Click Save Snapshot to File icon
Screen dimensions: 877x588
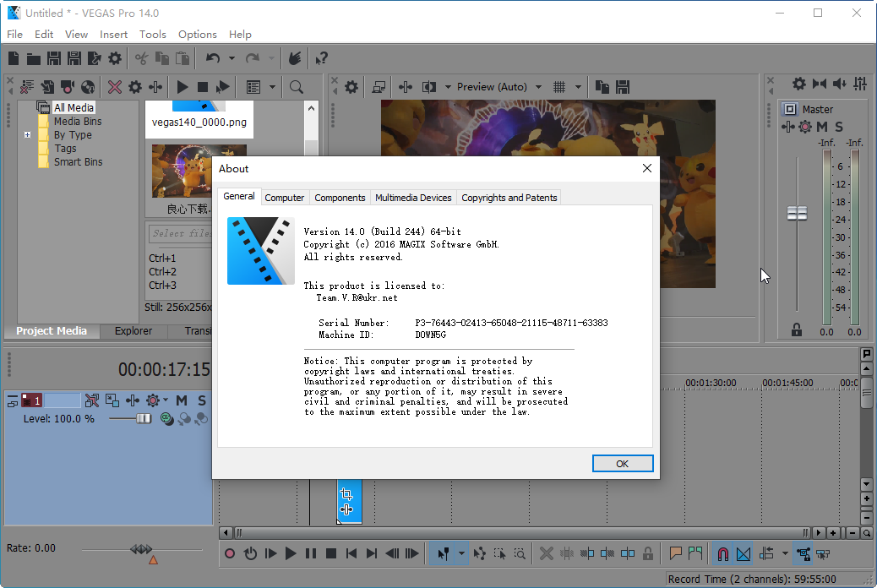623,87
